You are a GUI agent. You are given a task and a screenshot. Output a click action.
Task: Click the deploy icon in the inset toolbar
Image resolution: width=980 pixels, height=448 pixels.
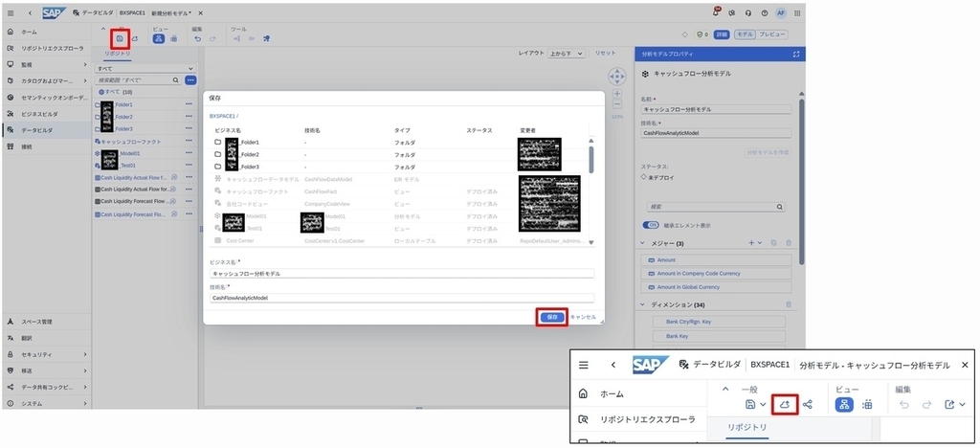[x=785, y=404]
